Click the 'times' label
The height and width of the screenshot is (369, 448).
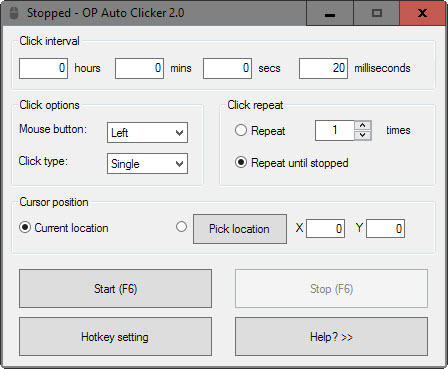coord(398,130)
